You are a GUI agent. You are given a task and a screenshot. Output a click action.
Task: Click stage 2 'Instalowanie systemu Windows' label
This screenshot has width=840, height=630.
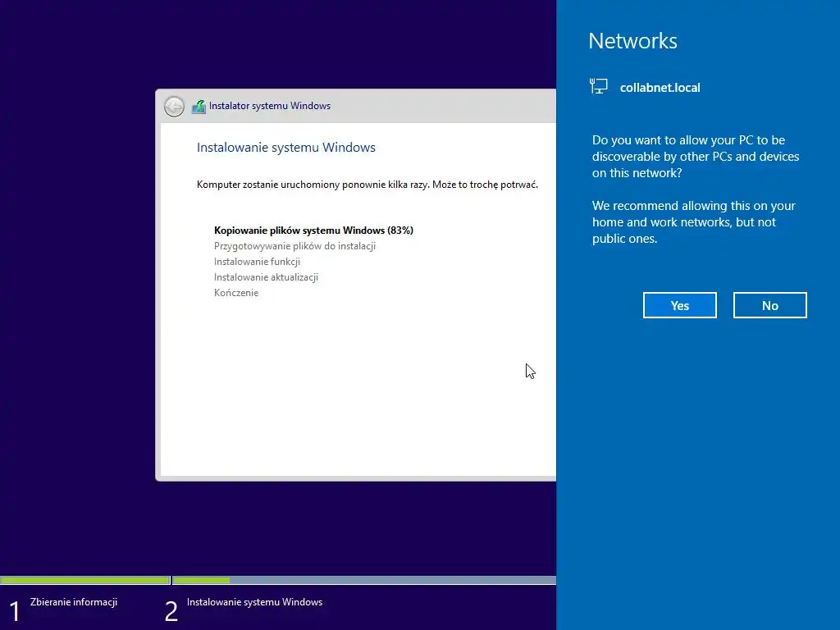pyautogui.click(x=254, y=602)
